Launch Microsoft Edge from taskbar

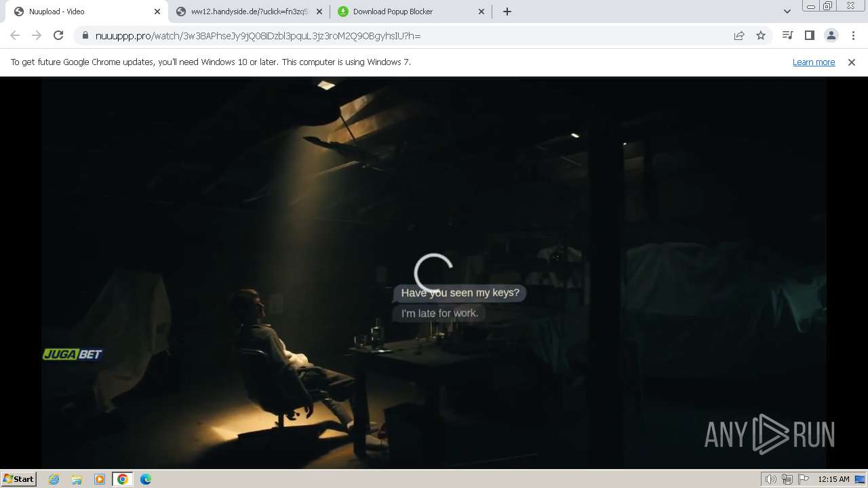click(x=146, y=479)
